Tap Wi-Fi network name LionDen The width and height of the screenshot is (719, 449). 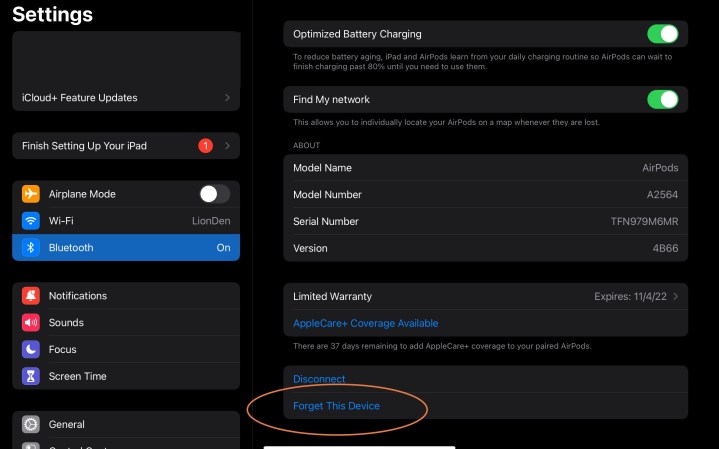coord(211,221)
